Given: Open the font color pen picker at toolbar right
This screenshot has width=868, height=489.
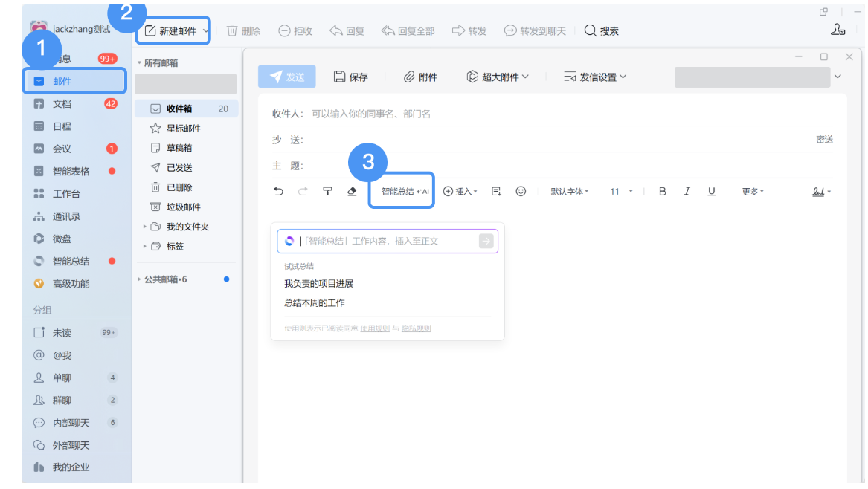Looking at the screenshot, I should click(820, 191).
